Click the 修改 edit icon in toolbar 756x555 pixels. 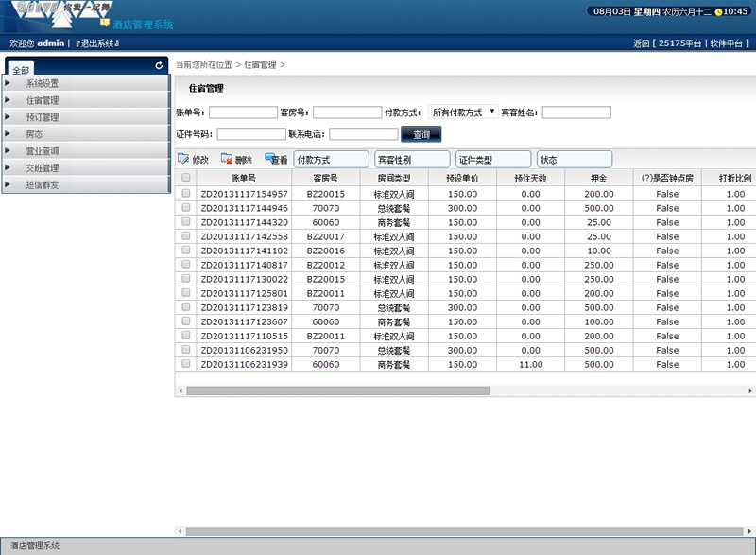tap(183, 159)
